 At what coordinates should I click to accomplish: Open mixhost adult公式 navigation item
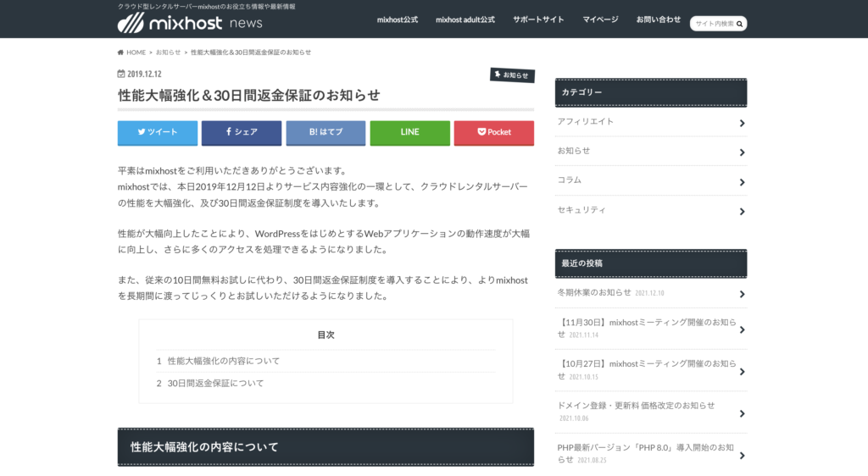click(465, 19)
